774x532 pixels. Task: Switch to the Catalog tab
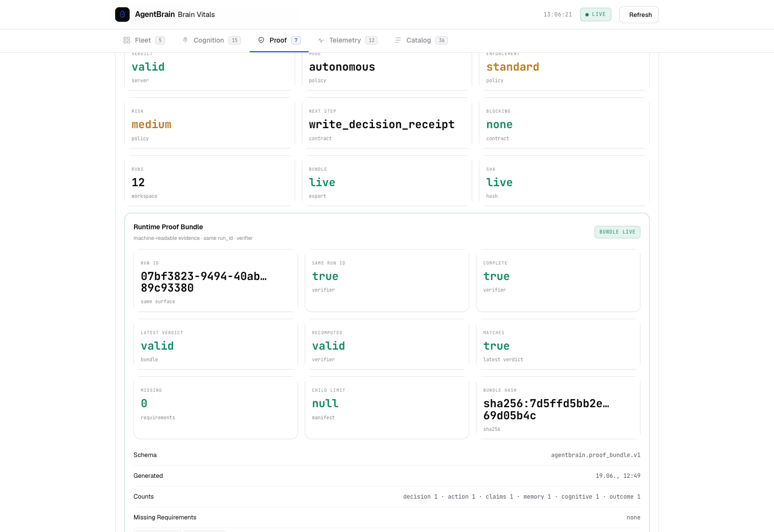tap(421, 40)
